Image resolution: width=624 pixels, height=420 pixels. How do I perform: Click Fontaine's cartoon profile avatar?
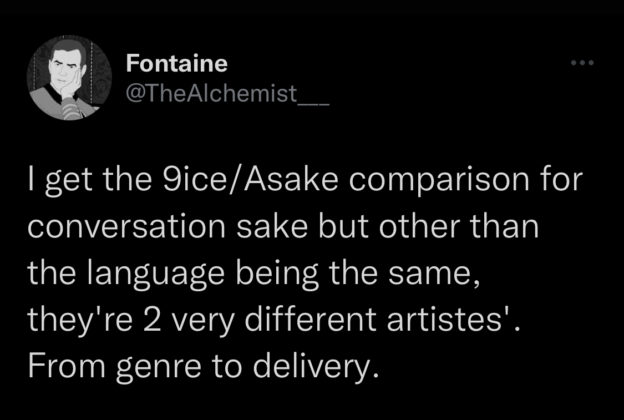pyautogui.click(x=69, y=77)
